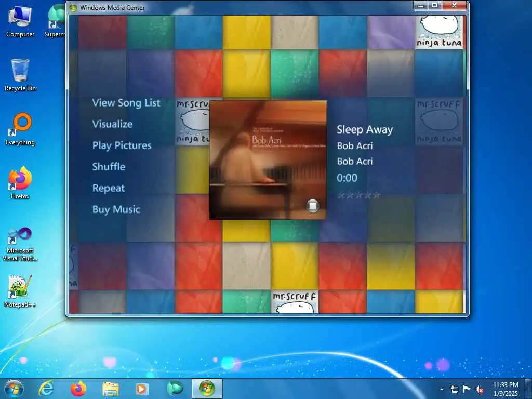Open Windows Explorer from the taskbar

(x=110, y=389)
